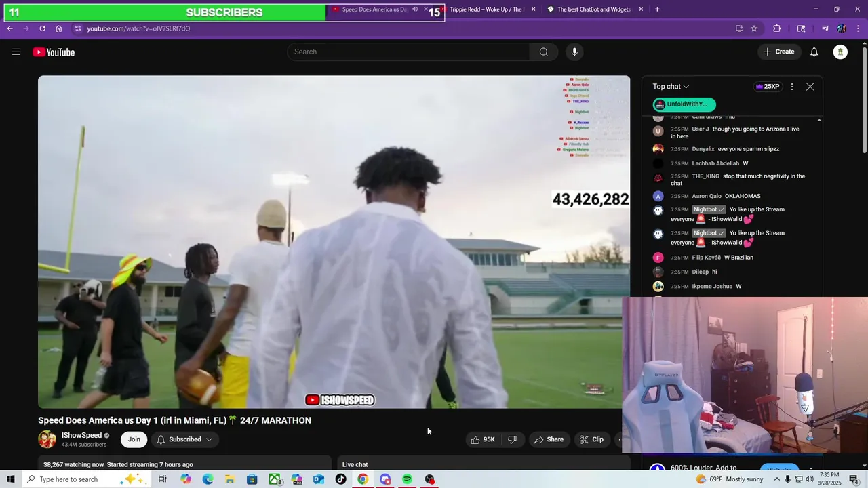Screen dimensions: 868x488
Task: Open Xbox app from the taskbar
Action: click(275, 479)
